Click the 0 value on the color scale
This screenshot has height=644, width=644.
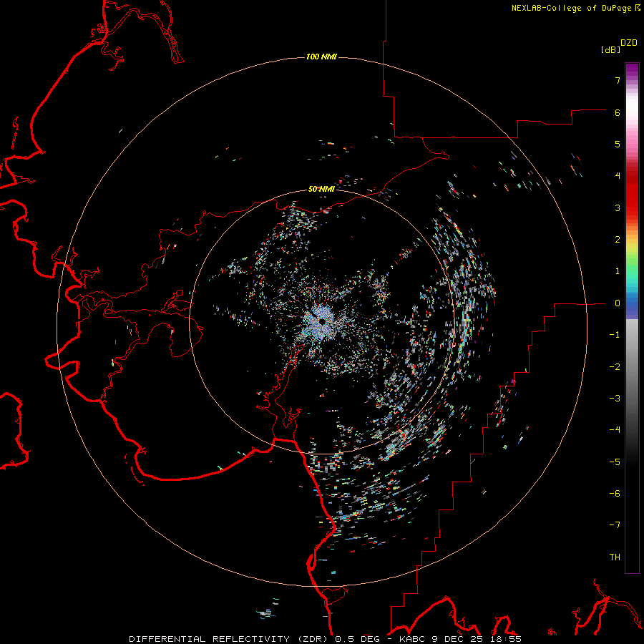click(x=618, y=303)
